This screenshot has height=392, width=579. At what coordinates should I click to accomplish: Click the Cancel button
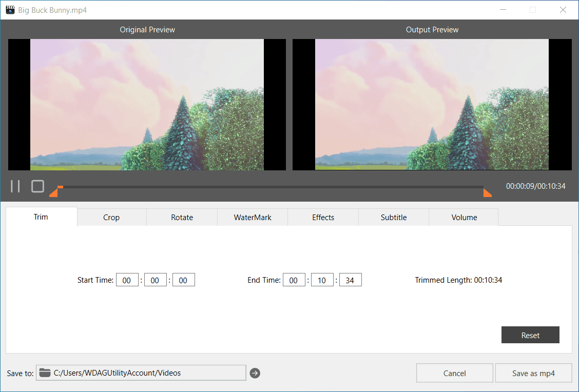tap(455, 373)
